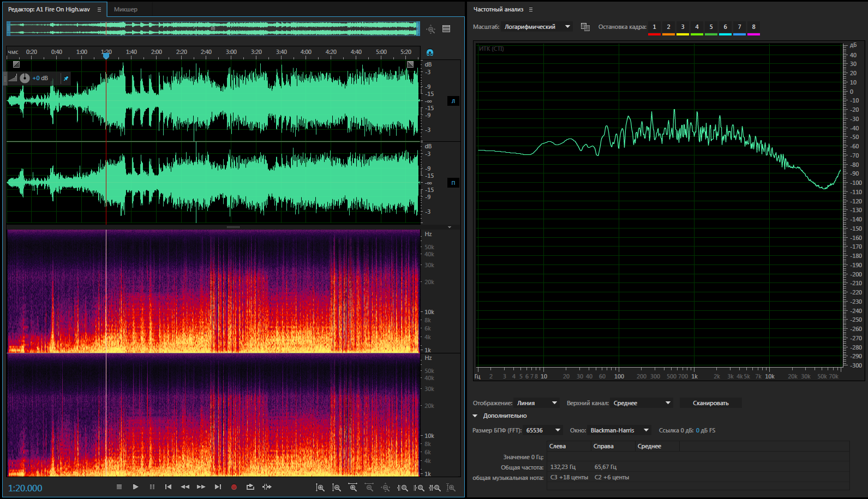Viewport: 868px width, 499px height.
Task: Collapse the Дополнительно section
Action: (x=475, y=416)
